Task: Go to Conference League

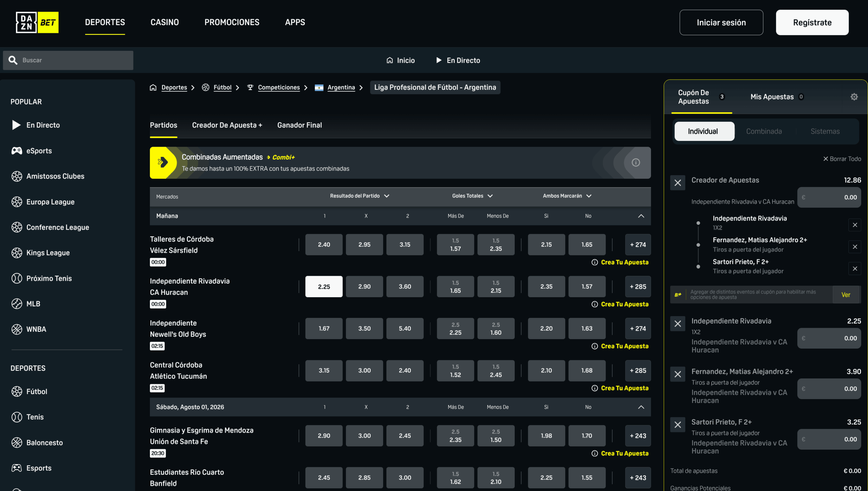Action: pos(50,227)
